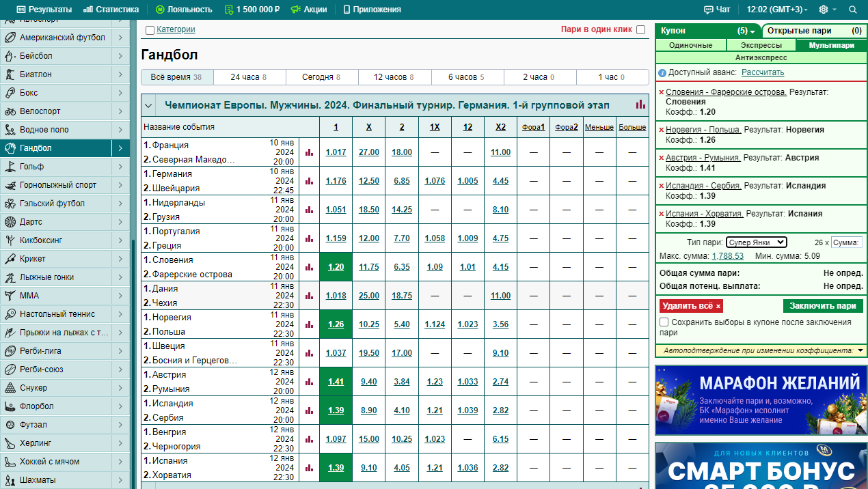Open the Марафон желаний banner
This screenshot has height=489, width=868.
tap(761, 400)
